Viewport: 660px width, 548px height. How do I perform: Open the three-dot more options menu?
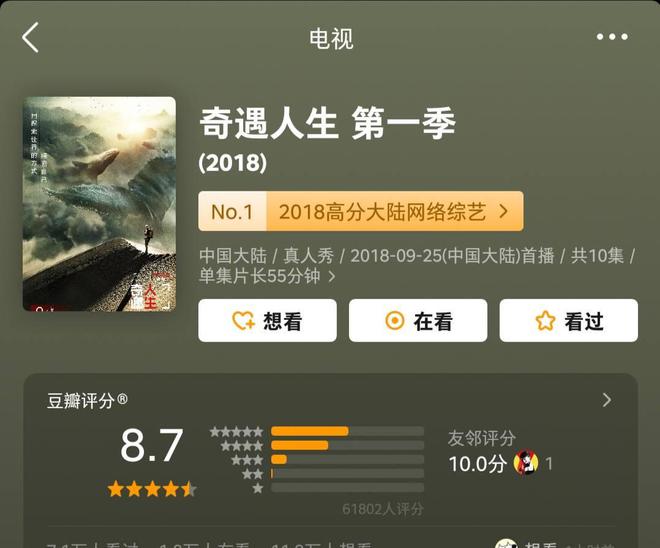612,37
